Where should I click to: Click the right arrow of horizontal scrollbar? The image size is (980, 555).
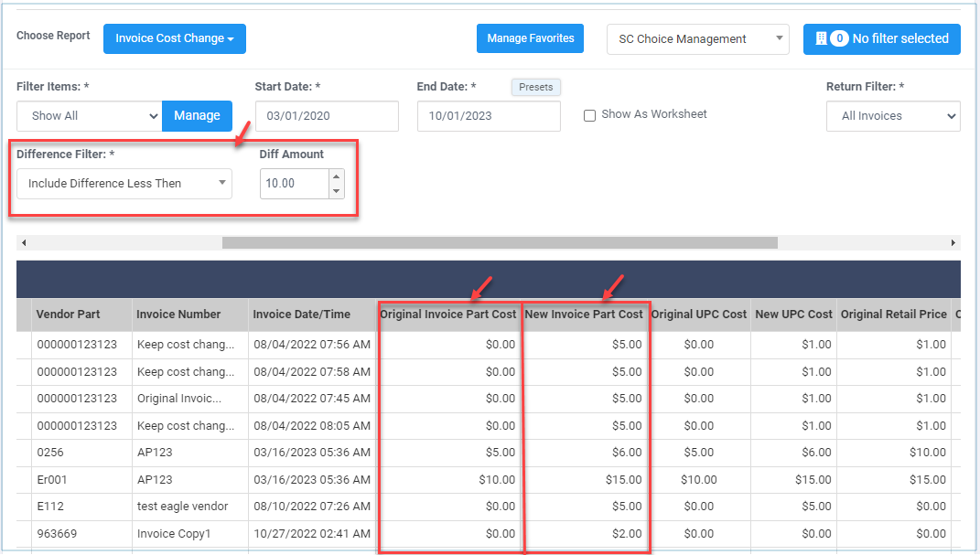click(x=953, y=243)
